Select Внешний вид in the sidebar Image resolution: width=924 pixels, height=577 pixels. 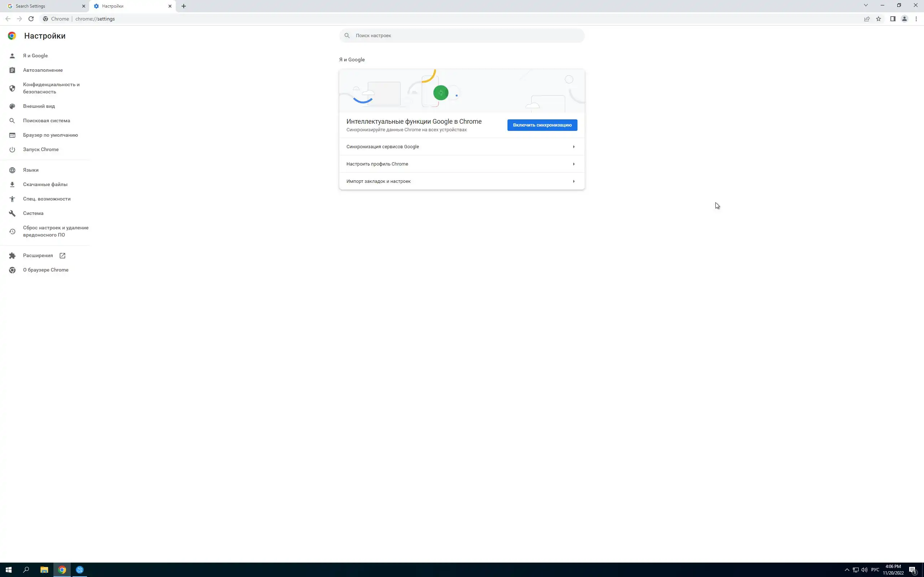point(39,106)
